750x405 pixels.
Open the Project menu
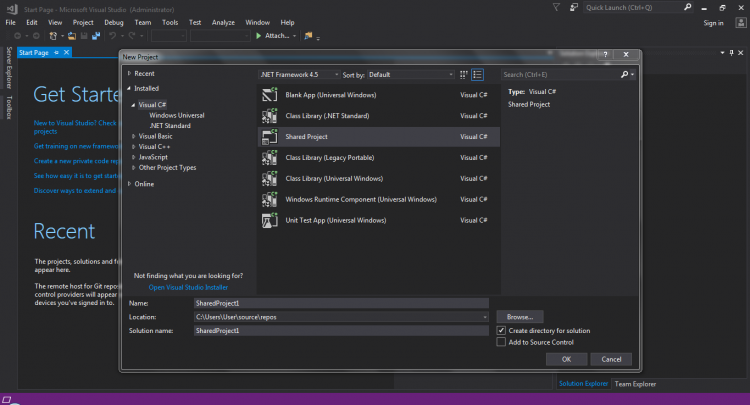[x=83, y=22]
